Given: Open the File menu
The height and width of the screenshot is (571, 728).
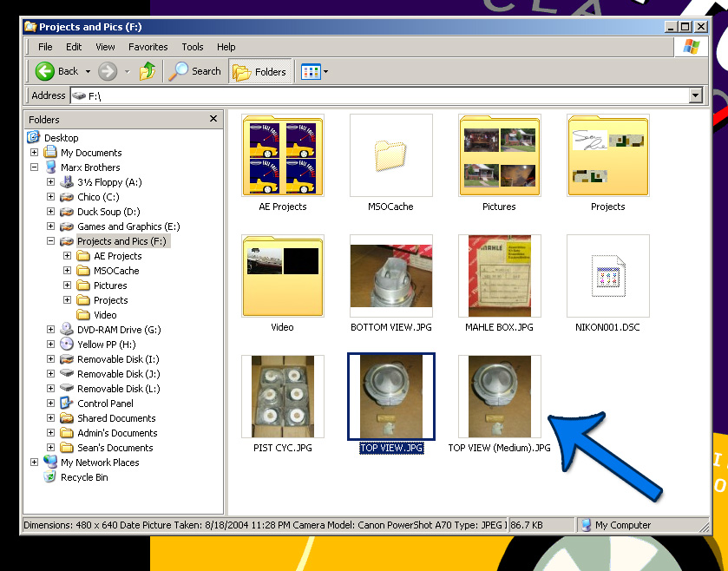Looking at the screenshot, I should coord(45,47).
